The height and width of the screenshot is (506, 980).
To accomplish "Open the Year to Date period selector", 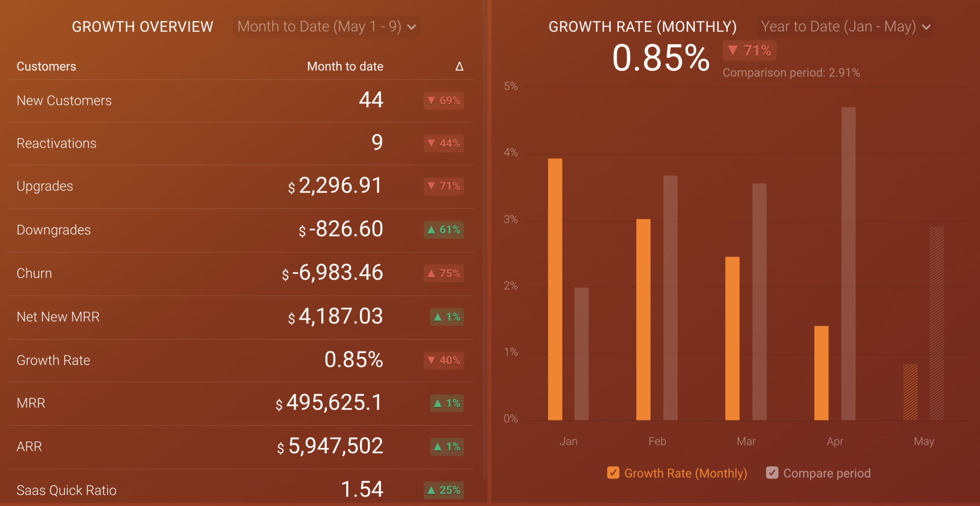I will pyautogui.click(x=846, y=26).
